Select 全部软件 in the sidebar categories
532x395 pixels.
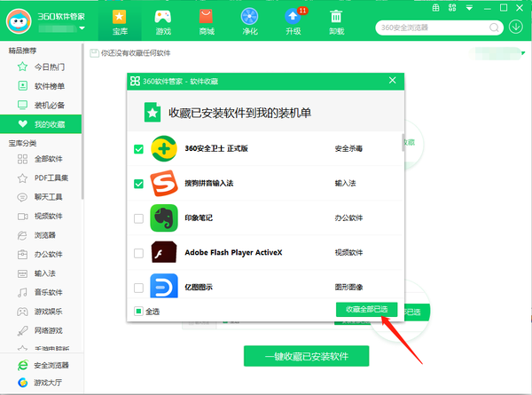tap(49, 160)
